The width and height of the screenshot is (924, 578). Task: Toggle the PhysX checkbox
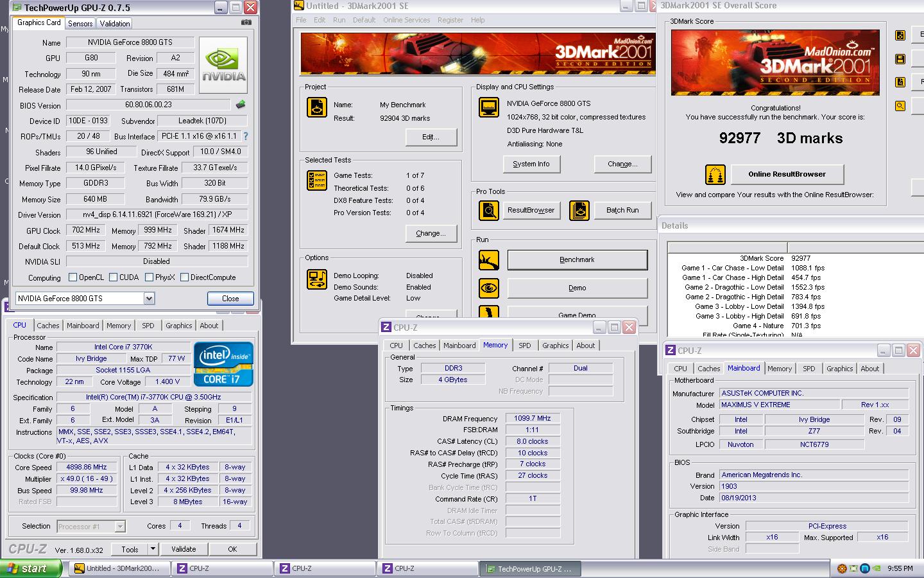(x=149, y=277)
